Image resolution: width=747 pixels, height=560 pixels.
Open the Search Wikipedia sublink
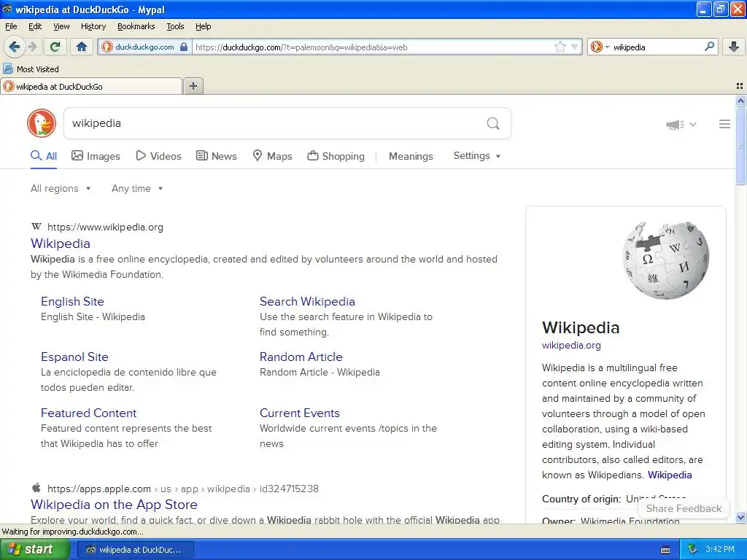click(307, 301)
